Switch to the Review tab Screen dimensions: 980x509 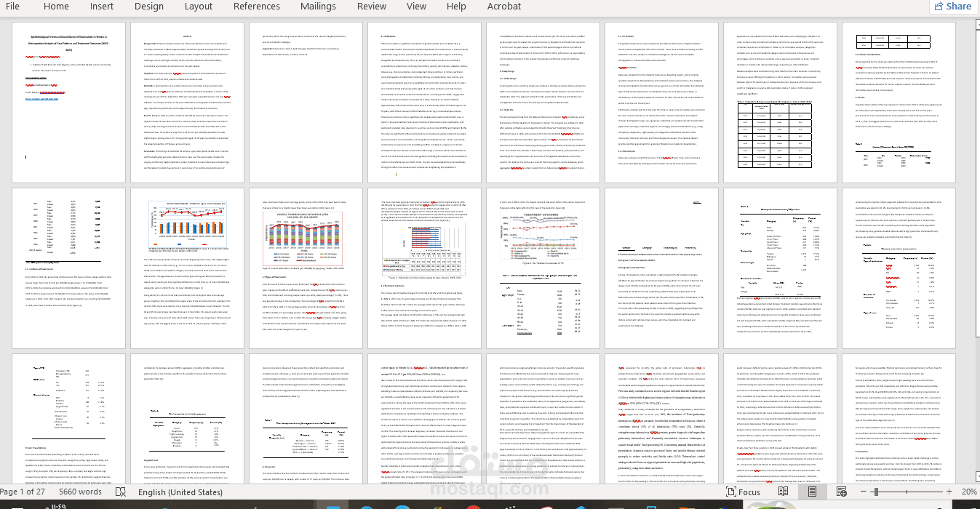click(372, 6)
